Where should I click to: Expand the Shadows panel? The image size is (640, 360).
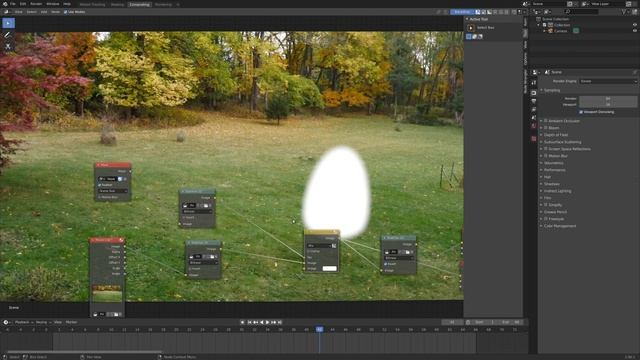[x=550, y=184]
